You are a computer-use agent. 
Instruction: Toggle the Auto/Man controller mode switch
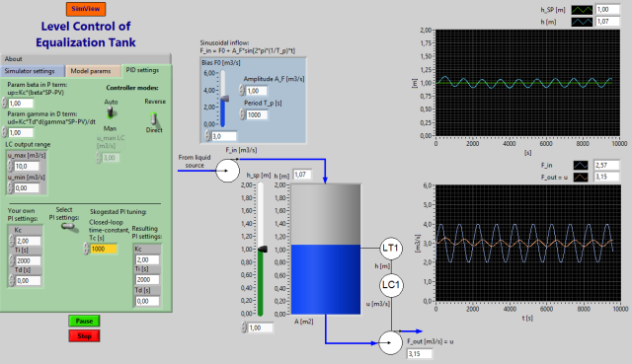(x=110, y=113)
